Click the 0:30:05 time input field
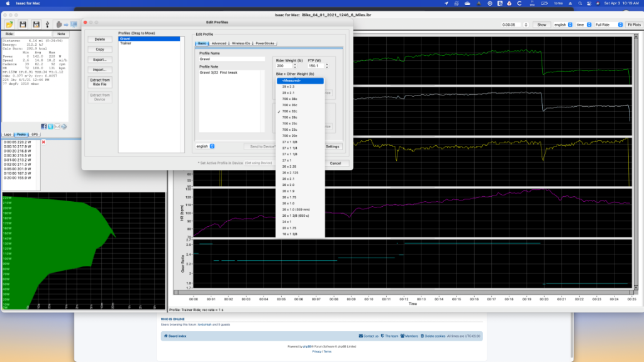Screen dimensions: 644x362 pyautogui.click(x=512, y=25)
